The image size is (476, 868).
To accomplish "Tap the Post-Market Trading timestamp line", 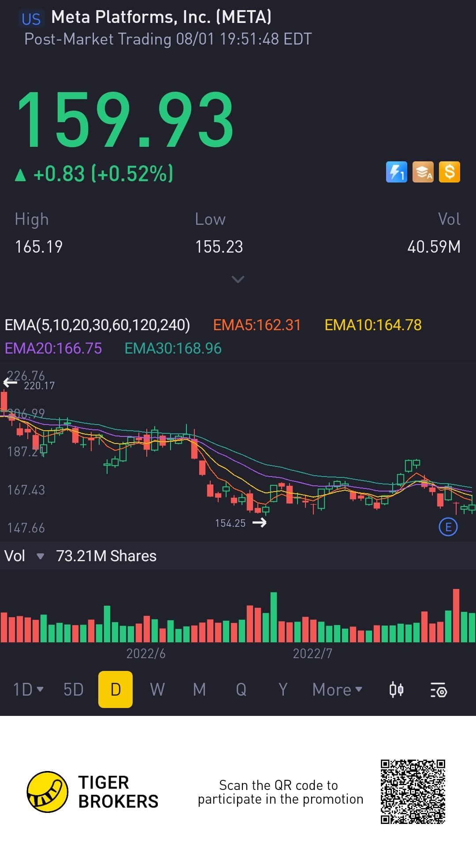I will [168, 39].
